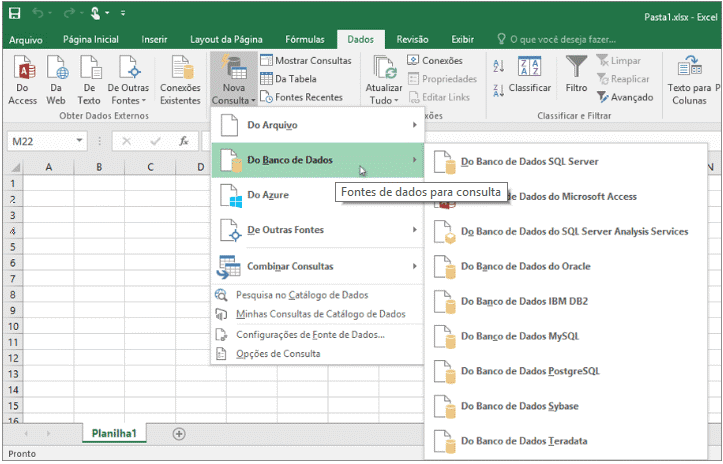
Task: Choose Do Banco de Dados IBM DB2
Action: point(566,302)
